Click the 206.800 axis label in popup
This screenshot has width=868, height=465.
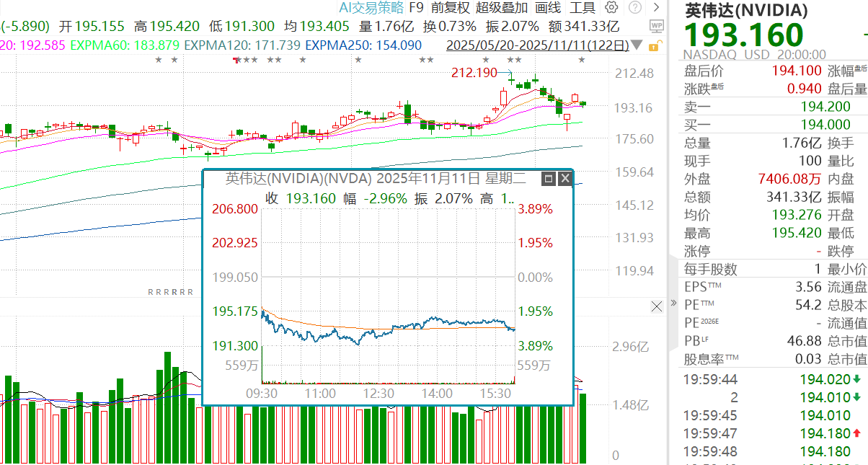(x=234, y=209)
